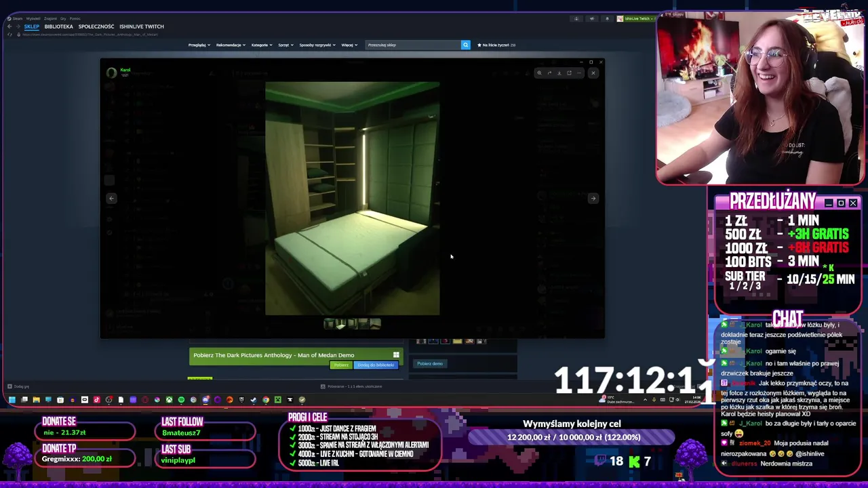The image size is (868, 488).
Task: Click the download icon in image viewer
Action: click(x=559, y=73)
